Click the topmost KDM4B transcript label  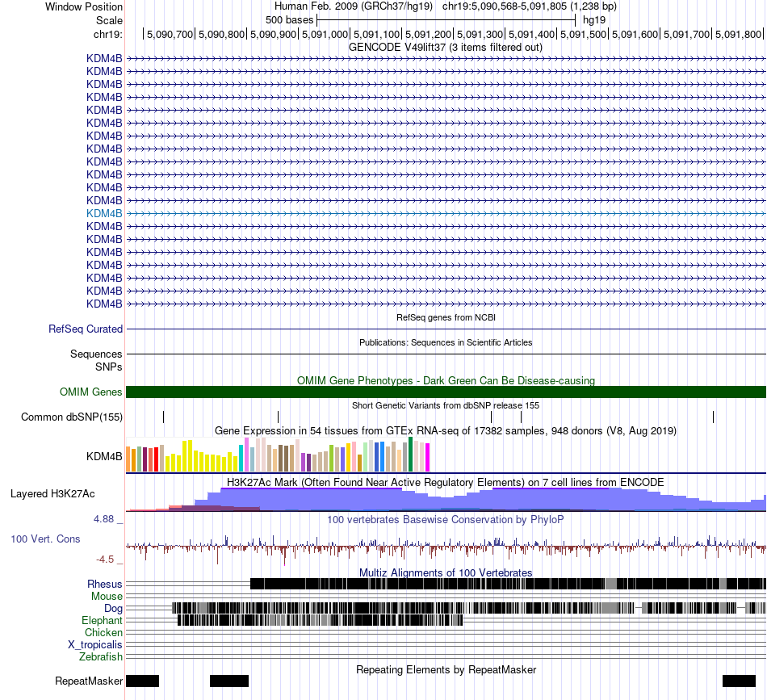coord(104,58)
